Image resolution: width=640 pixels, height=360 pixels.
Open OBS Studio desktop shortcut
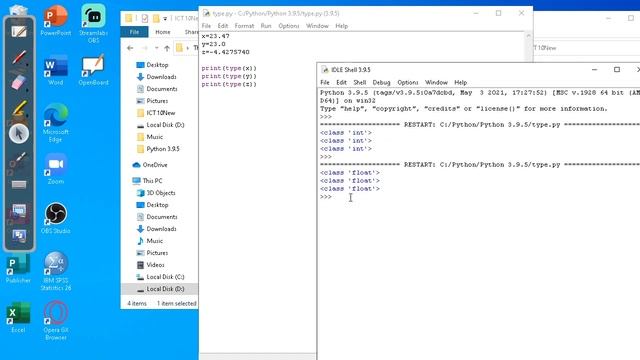click(56, 218)
